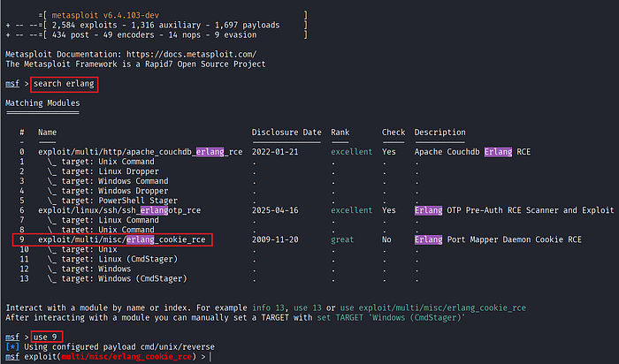This screenshot has width=619, height=364.
Task: Click the '434 post - 49 encoders' banner line
Action: pos(154,34)
